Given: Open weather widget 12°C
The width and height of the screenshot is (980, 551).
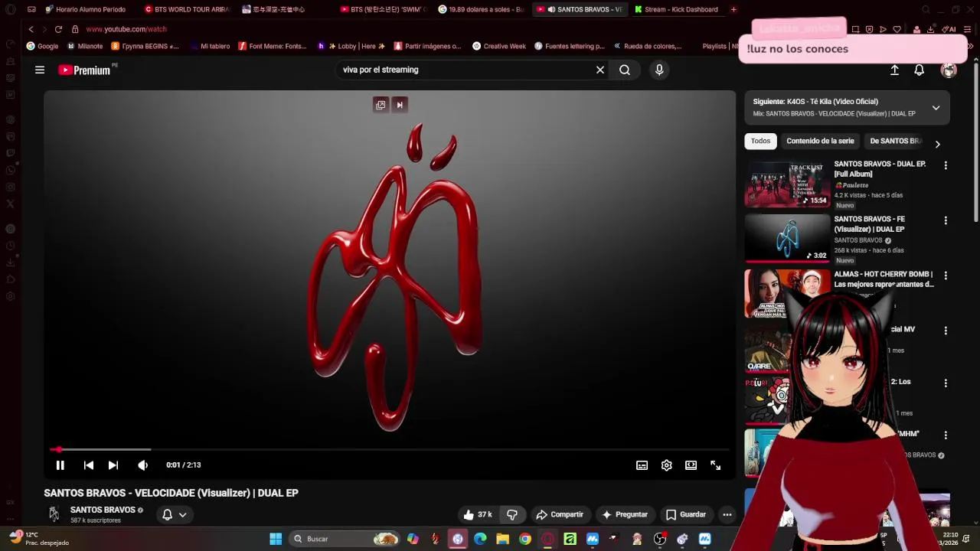Looking at the screenshot, I should pyautogui.click(x=38, y=538).
